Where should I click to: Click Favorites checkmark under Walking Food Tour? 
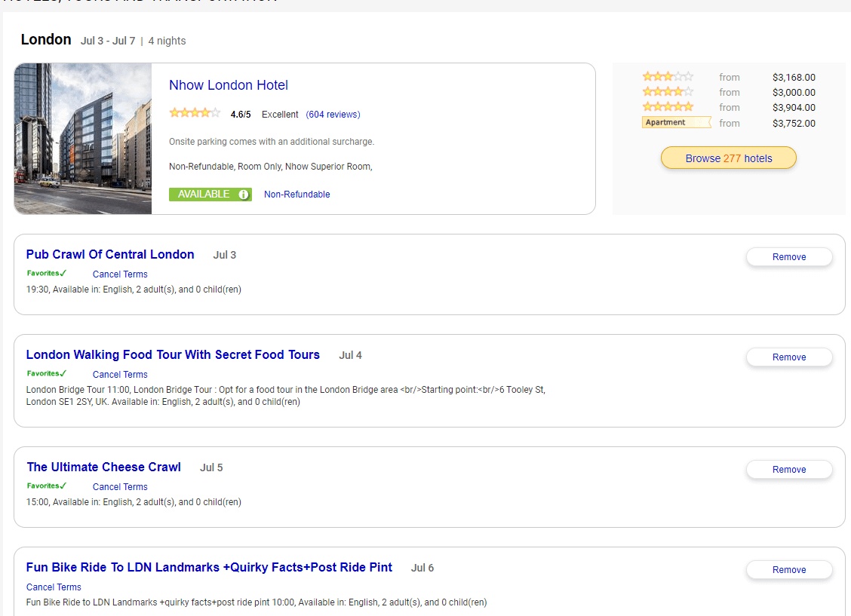pos(47,374)
